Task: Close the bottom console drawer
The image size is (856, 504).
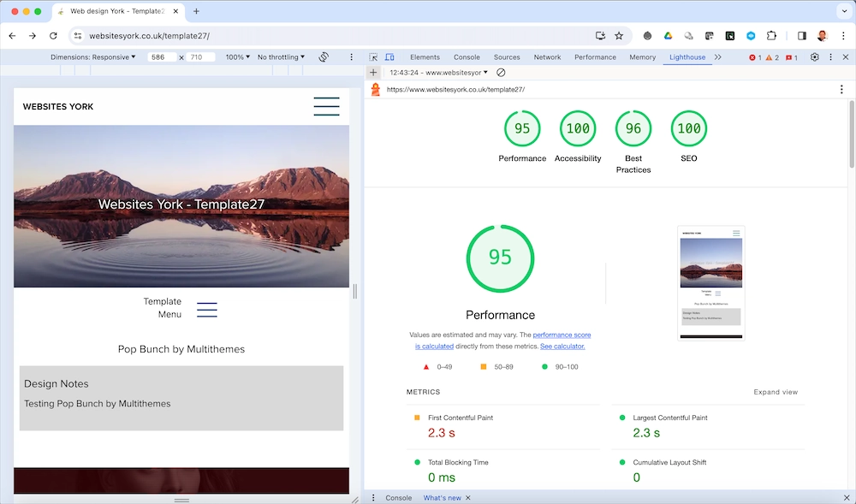Action: click(847, 498)
